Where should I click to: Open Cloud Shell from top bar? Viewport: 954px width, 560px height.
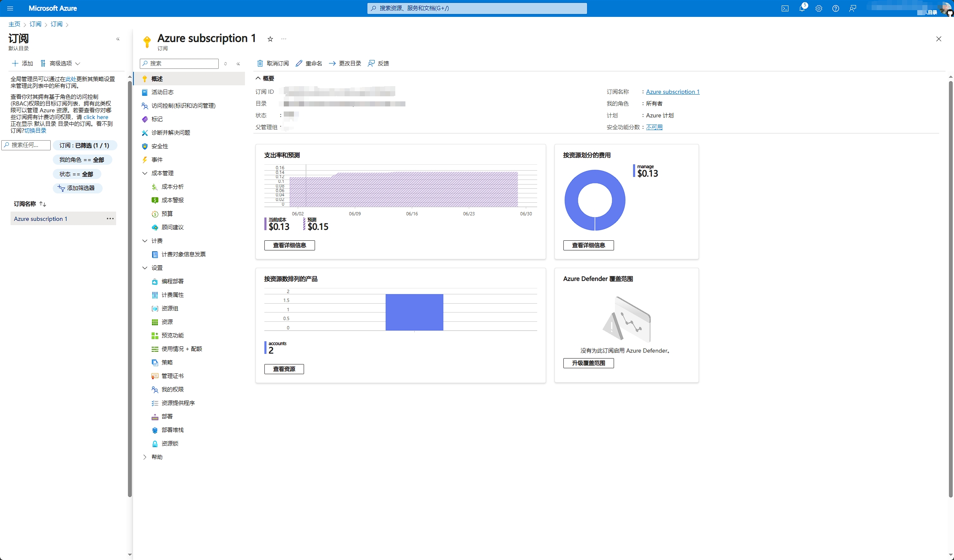(x=785, y=8)
